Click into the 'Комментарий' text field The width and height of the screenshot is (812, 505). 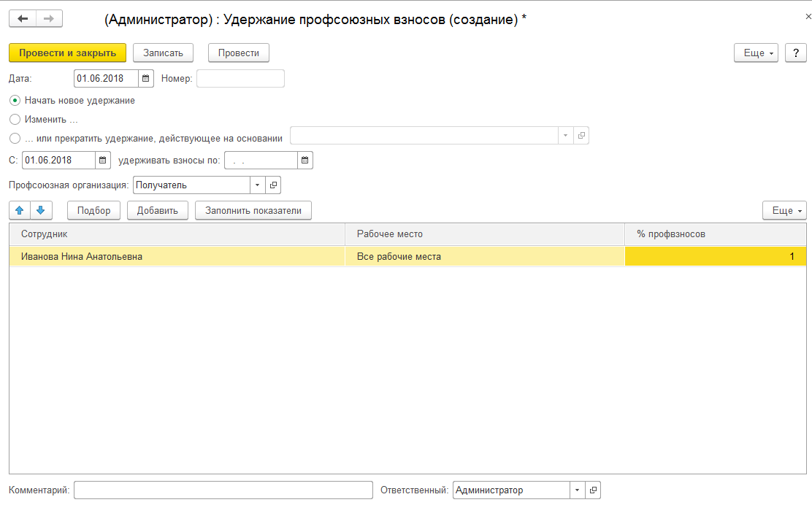(x=223, y=490)
